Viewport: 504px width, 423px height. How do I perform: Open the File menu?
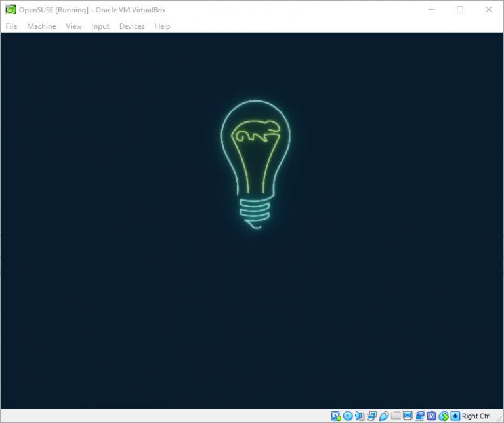pos(11,26)
